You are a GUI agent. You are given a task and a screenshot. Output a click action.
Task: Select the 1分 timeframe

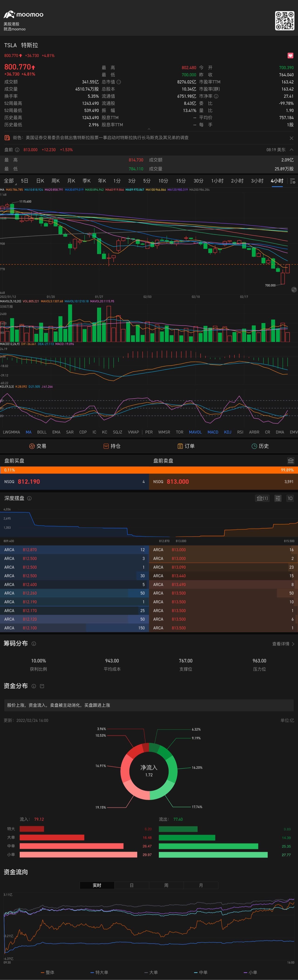click(x=117, y=181)
